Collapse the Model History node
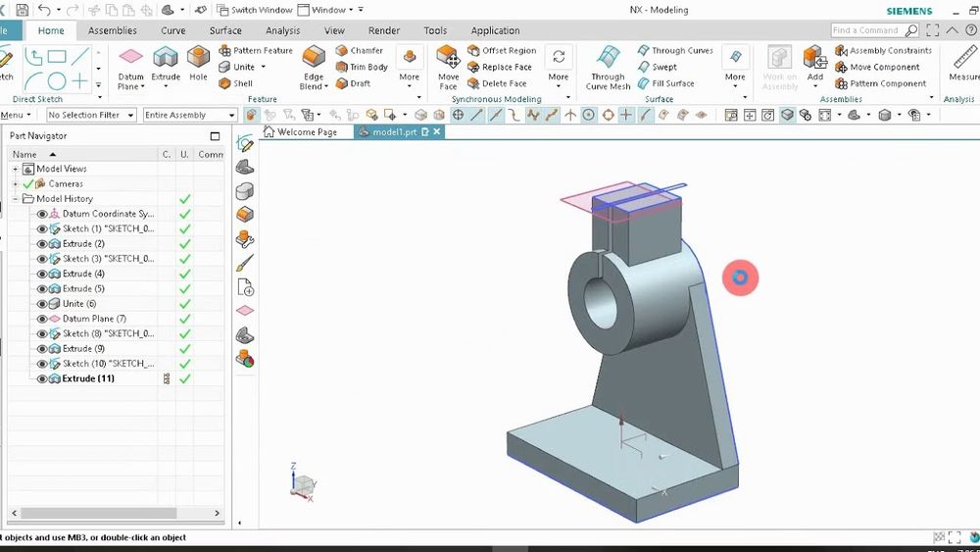This screenshot has height=552, width=980. coord(15,199)
